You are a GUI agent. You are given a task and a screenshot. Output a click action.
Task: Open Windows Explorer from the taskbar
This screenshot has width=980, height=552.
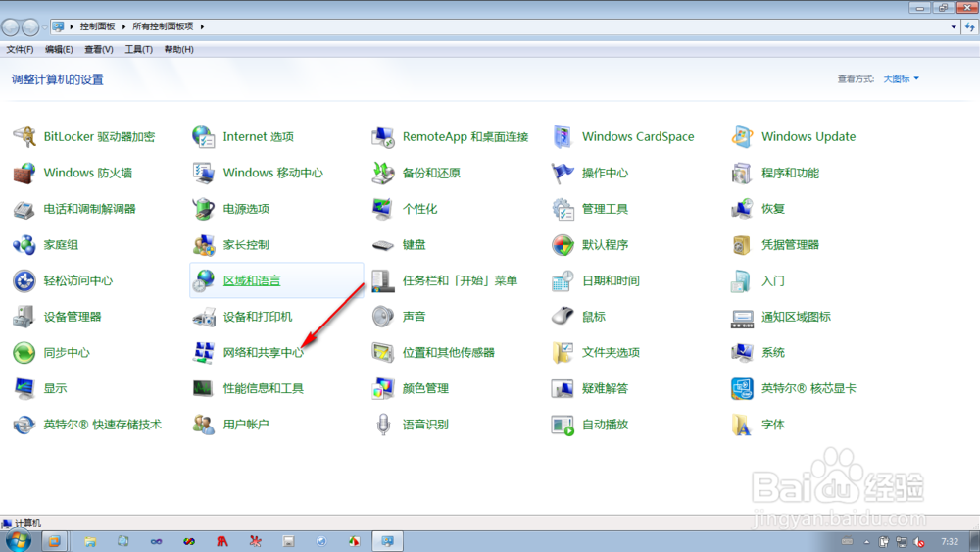pyautogui.click(x=90, y=541)
